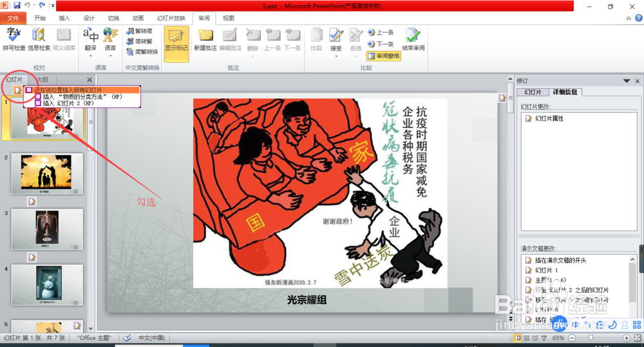Click the 删除 comment icon

[x=252, y=35]
